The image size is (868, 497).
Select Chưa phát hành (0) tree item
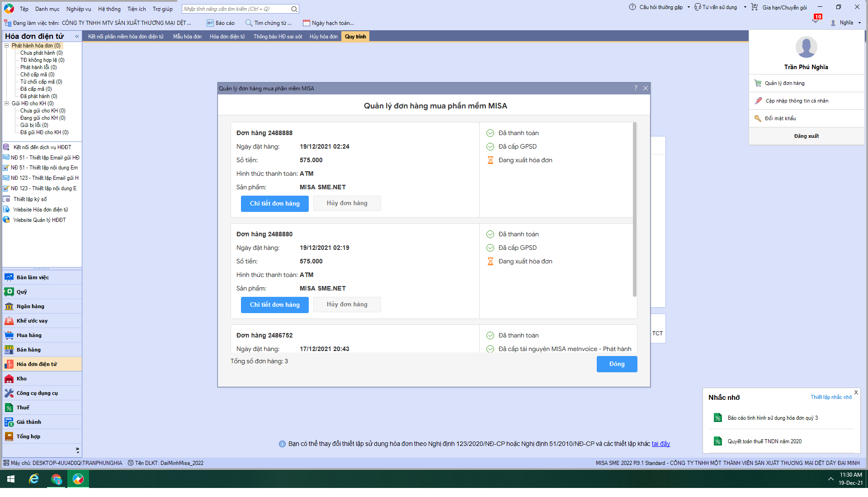(x=41, y=53)
